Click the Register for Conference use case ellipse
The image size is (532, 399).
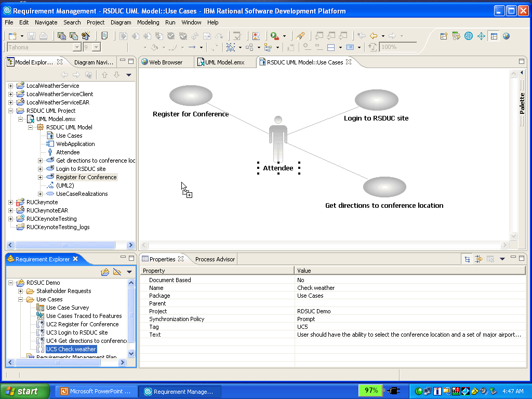pyautogui.click(x=191, y=96)
